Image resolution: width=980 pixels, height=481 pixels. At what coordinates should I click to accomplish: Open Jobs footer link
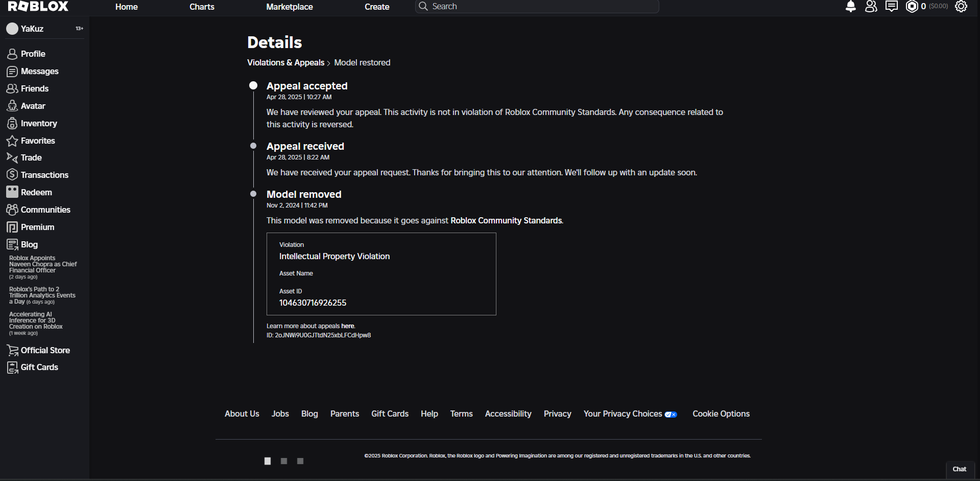click(280, 414)
